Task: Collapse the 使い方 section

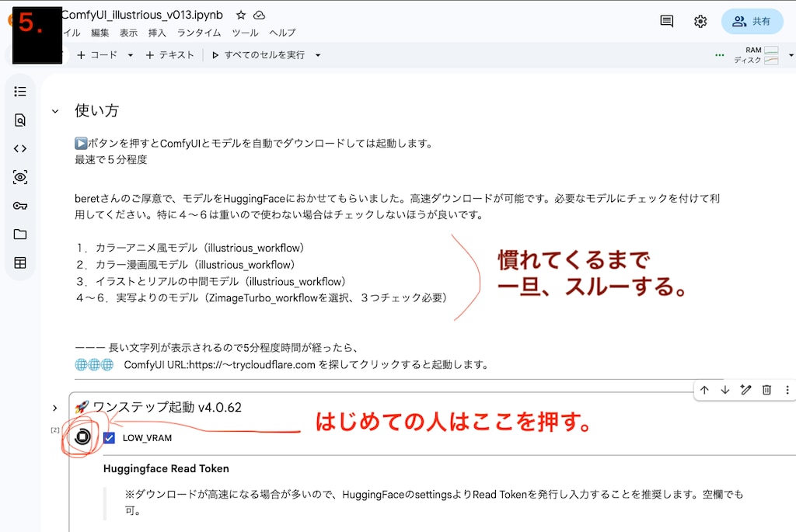Action: (x=55, y=111)
